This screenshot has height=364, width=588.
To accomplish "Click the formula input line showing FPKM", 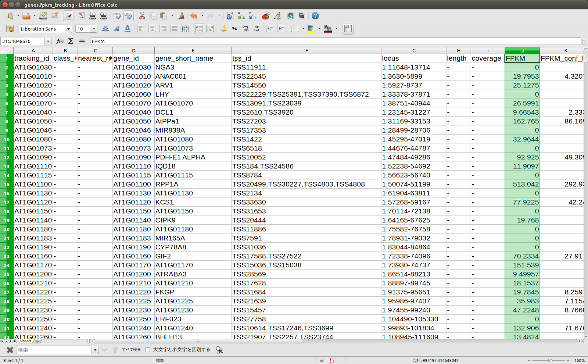I will (x=335, y=41).
